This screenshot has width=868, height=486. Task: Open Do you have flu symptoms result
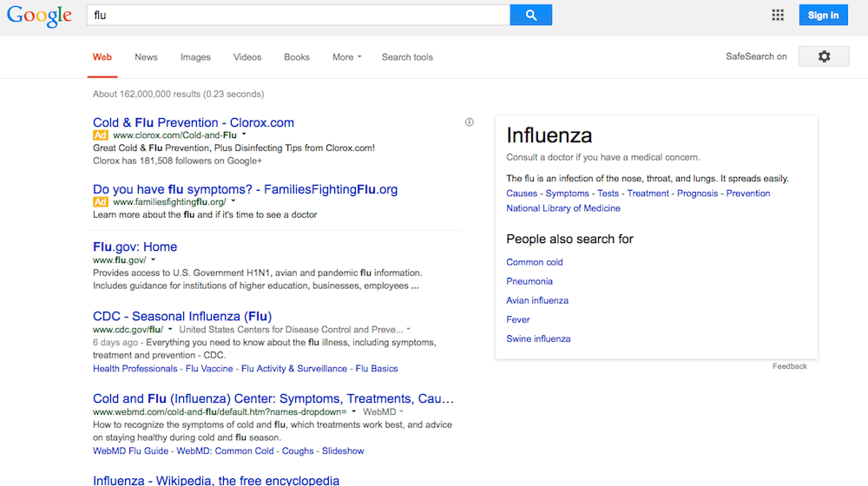(246, 189)
